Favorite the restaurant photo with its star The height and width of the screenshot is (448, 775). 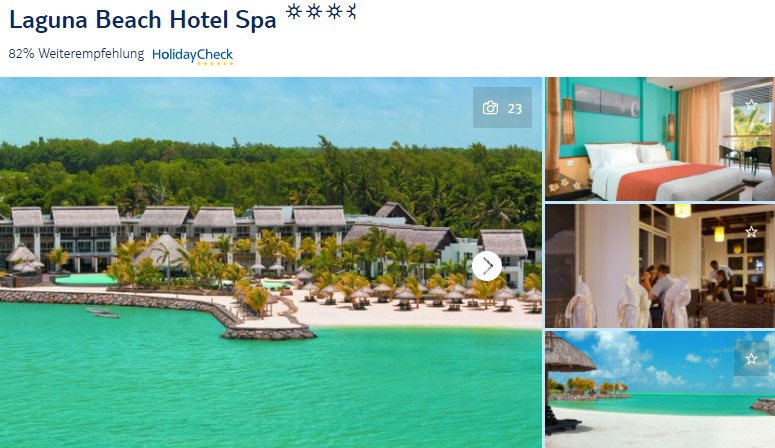(x=751, y=231)
